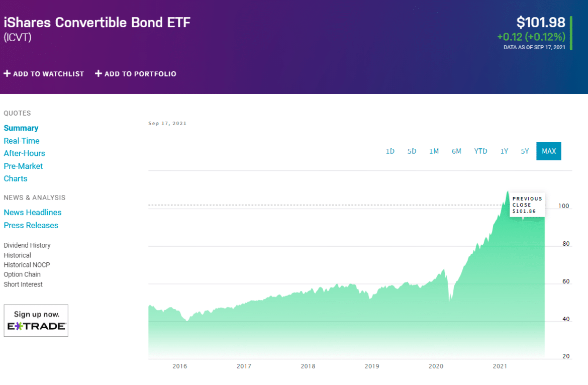Viewport: 588px width, 385px height.
Task: Click the Previous Close tooltip on the chart
Action: tap(527, 205)
